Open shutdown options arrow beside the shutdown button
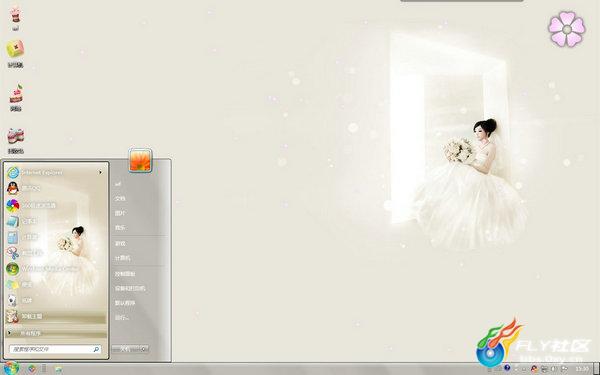This screenshot has height=375, width=600. (144, 349)
